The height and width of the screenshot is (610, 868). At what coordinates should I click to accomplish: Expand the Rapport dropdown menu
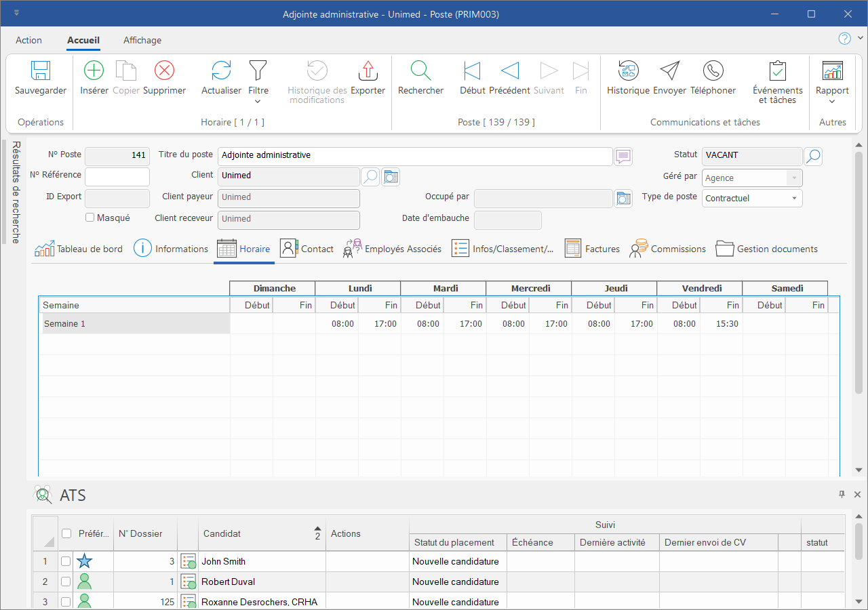tap(832, 102)
